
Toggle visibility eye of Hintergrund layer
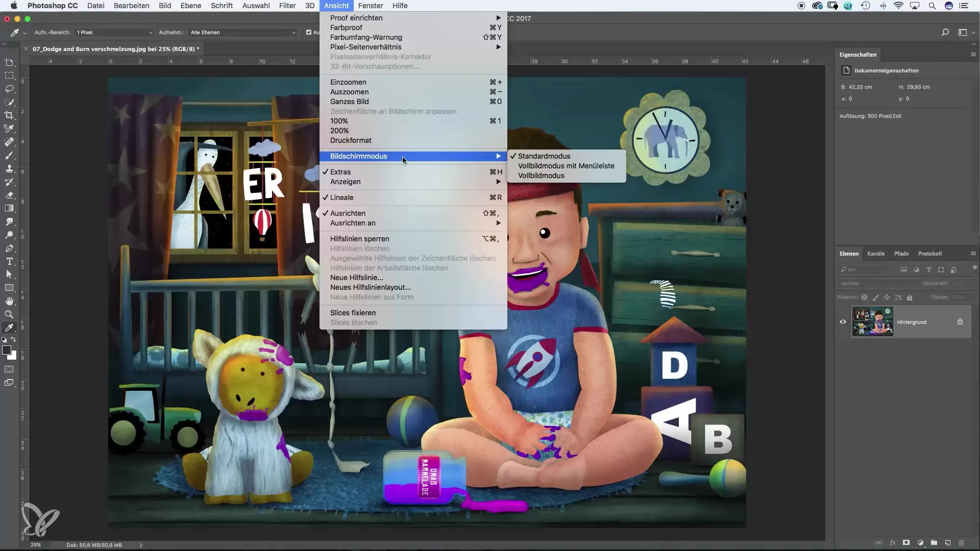click(843, 322)
